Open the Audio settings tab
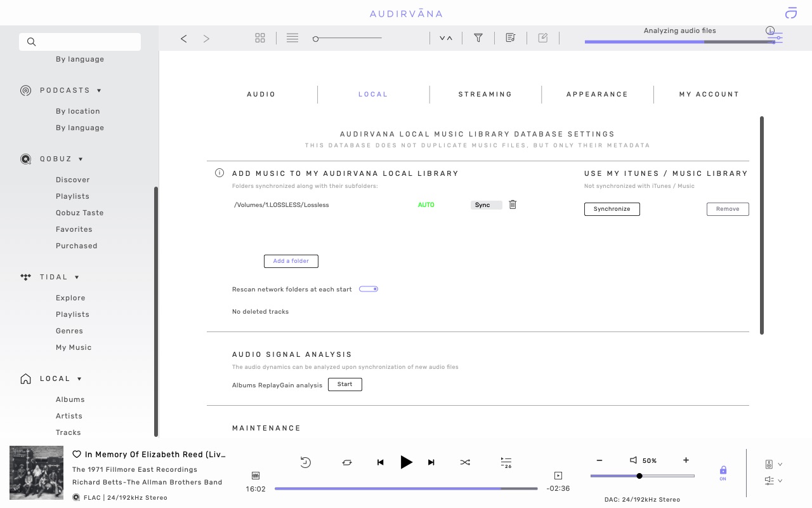 (261, 94)
